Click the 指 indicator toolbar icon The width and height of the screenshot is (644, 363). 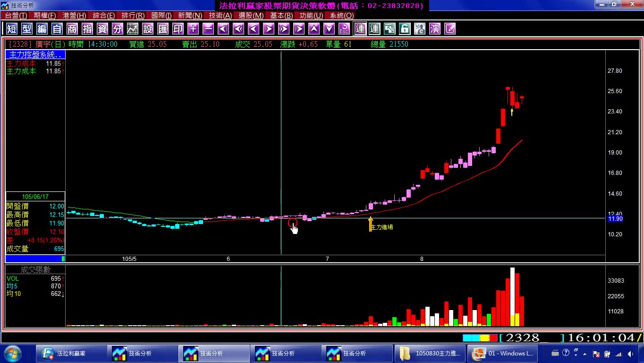(x=87, y=29)
